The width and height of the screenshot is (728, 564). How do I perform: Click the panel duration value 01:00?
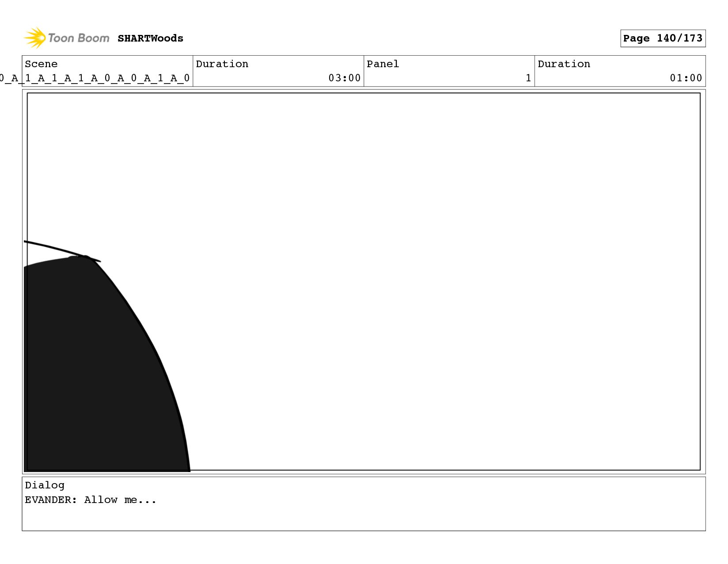pos(686,78)
